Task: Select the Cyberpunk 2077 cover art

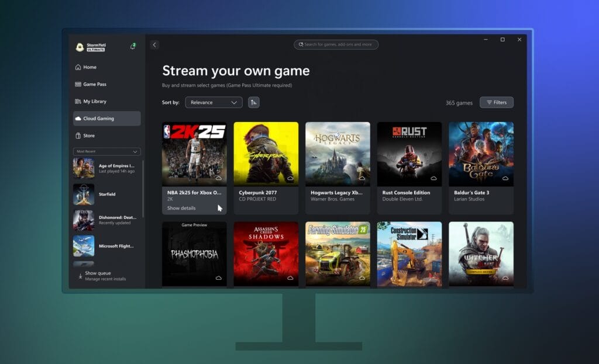Action: (x=266, y=154)
